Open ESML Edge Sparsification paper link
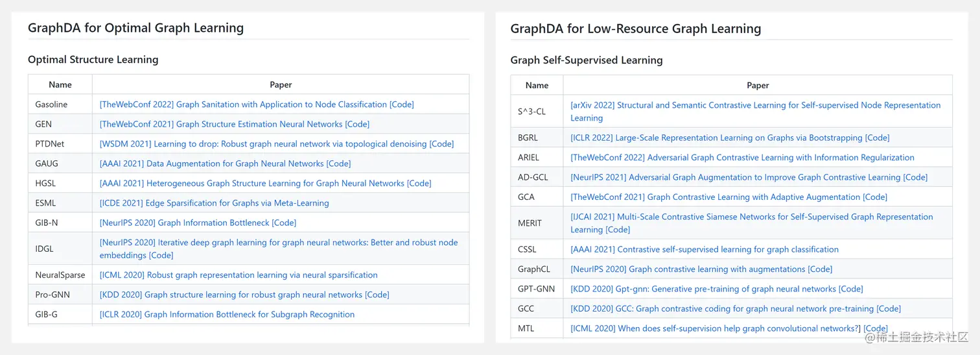 (x=214, y=203)
